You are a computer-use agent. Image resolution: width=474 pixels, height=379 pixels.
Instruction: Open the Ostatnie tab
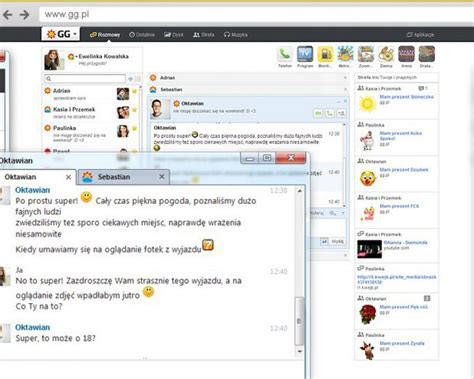142,35
